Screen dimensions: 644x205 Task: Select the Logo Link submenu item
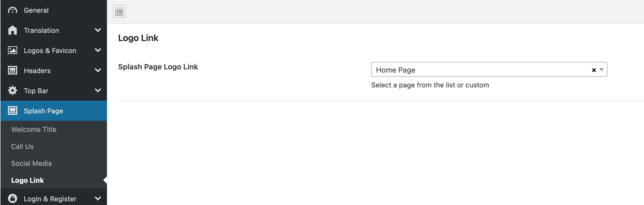[x=28, y=180]
